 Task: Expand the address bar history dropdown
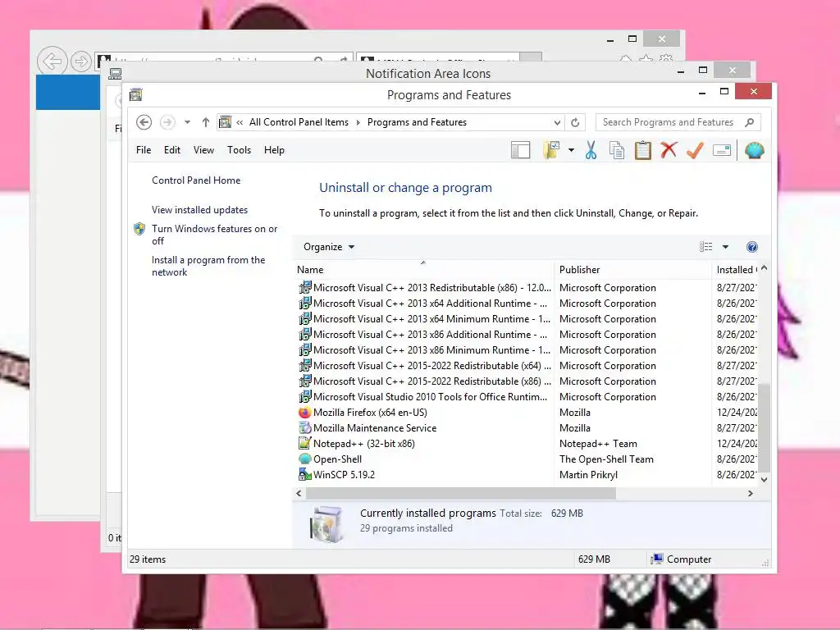(x=557, y=123)
